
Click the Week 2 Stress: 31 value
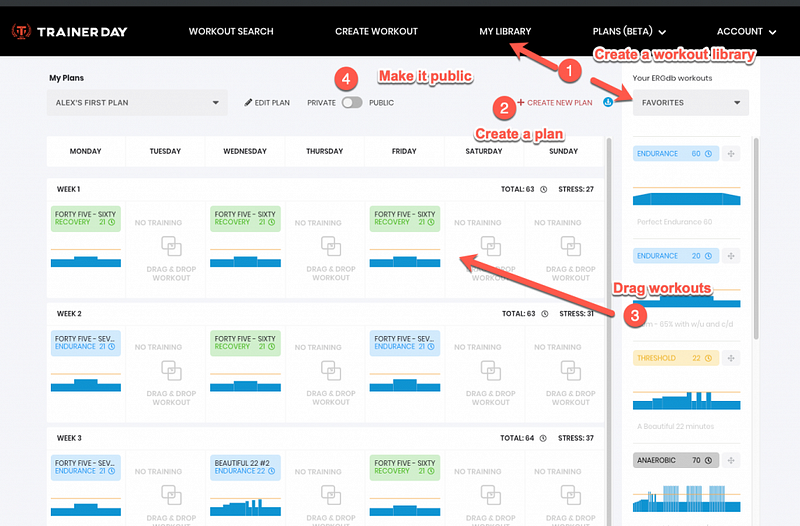pyautogui.click(x=577, y=314)
